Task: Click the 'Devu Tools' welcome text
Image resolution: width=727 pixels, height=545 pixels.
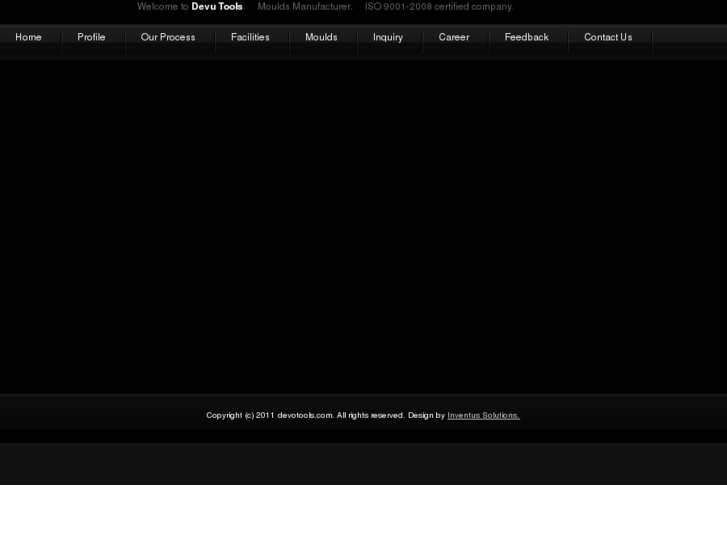Action: 217,6
